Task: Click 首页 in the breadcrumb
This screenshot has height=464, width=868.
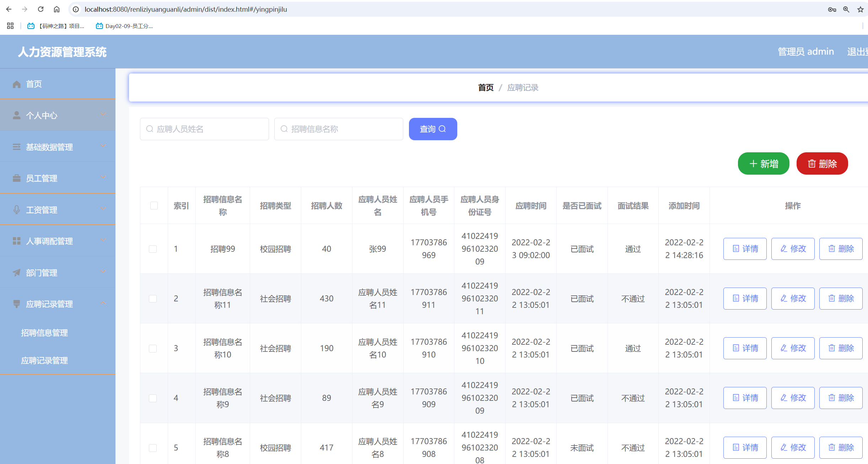Action: coord(485,87)
